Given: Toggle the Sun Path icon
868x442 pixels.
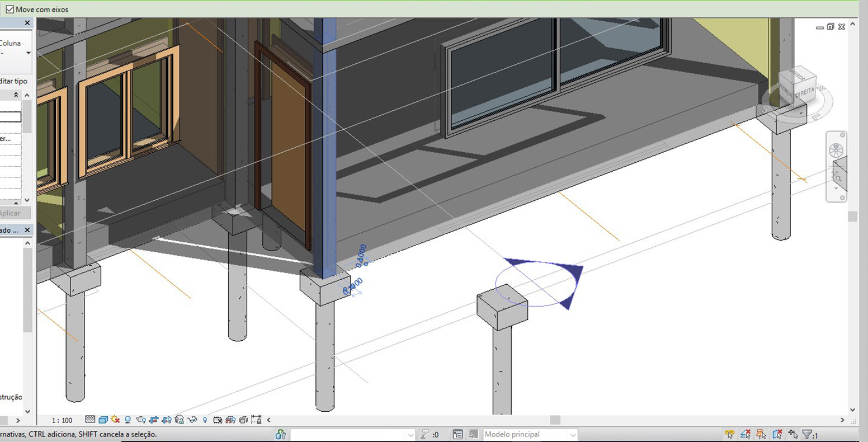Looking at the screenshot, I should point(115,419).
